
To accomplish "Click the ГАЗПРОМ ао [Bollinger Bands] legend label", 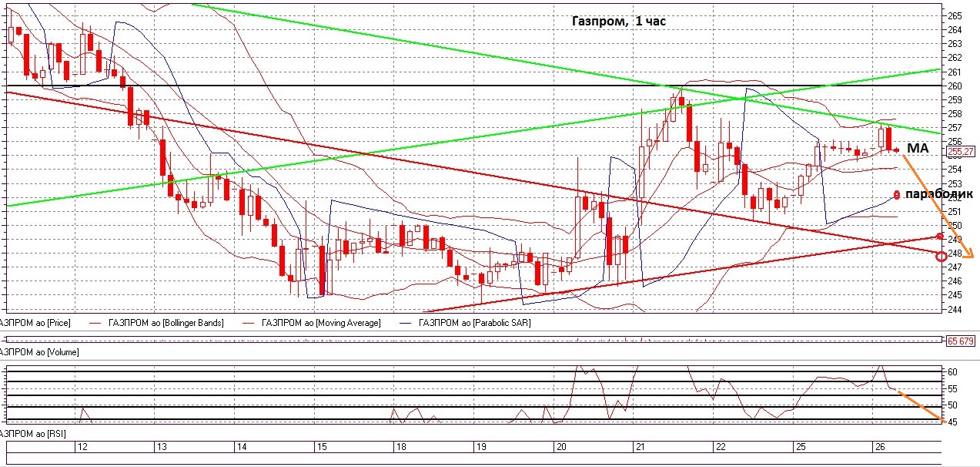I will [166, 323].
